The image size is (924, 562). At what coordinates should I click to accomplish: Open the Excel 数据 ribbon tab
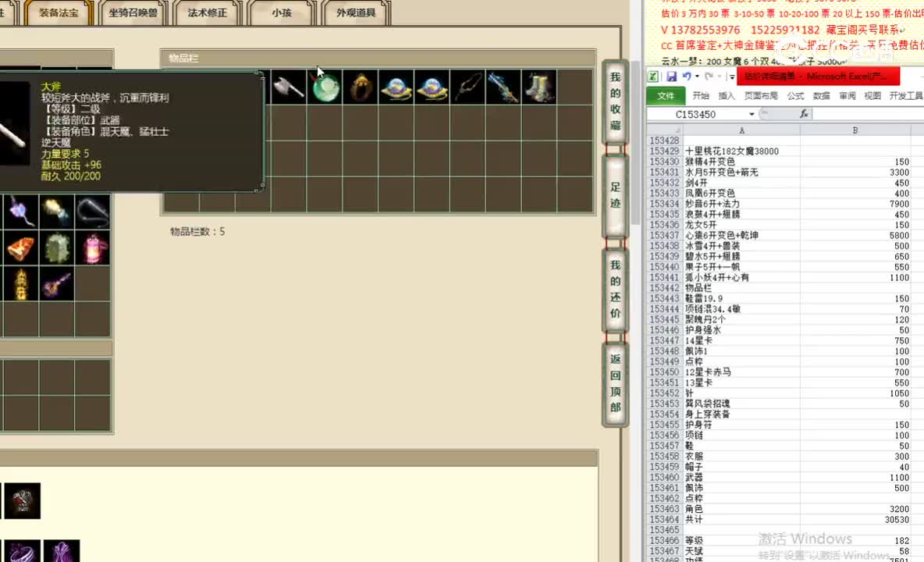pos(822,95)
